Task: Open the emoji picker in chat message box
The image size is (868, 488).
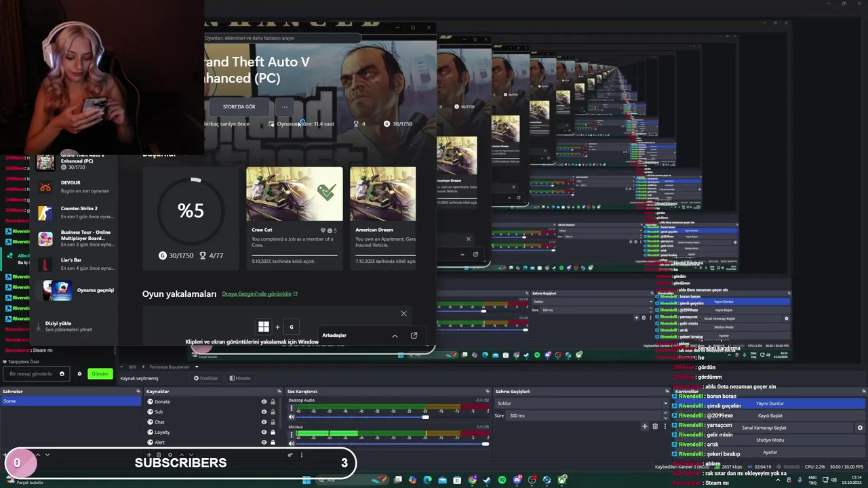Action: [x=62, y=373]
